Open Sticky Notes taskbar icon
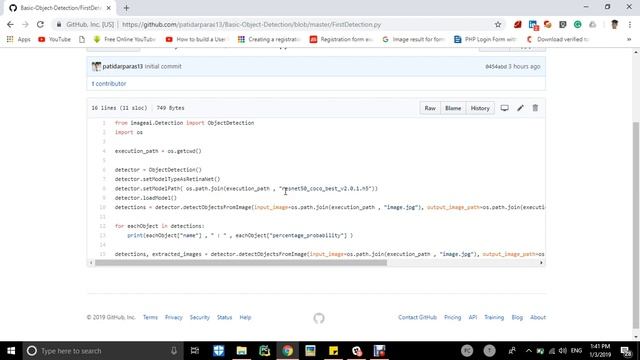This screenshot has height=360, width=640. click(333, 351)
